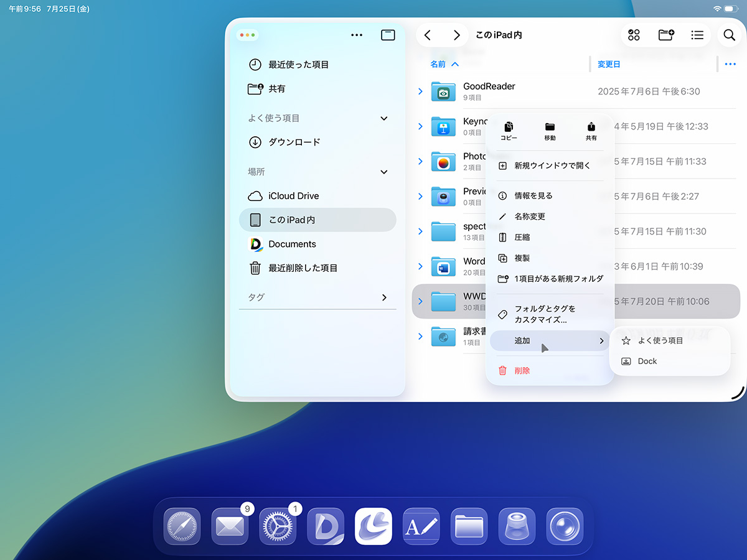
Task: Choose 圧縮 from context menu
Action: click(x=550, y=237)
